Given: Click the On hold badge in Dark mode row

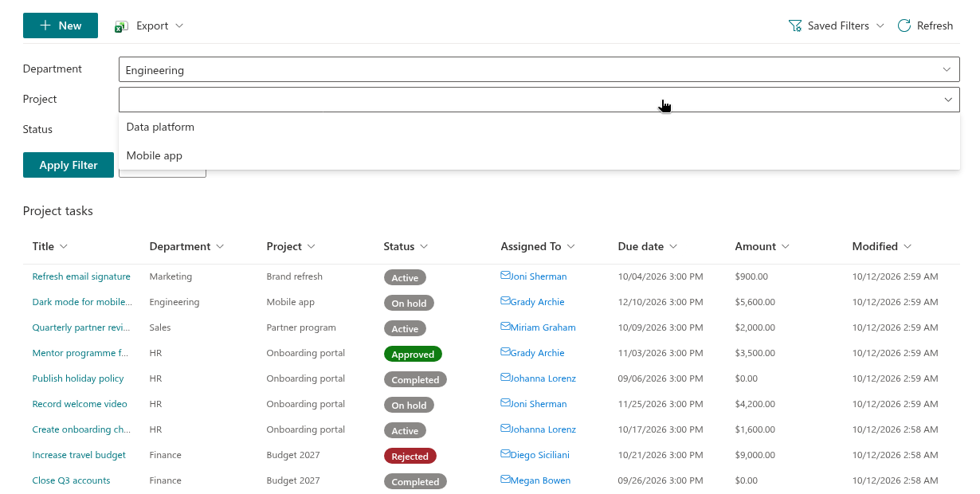Looking at the screenshot, I should (x=409, y=303).
